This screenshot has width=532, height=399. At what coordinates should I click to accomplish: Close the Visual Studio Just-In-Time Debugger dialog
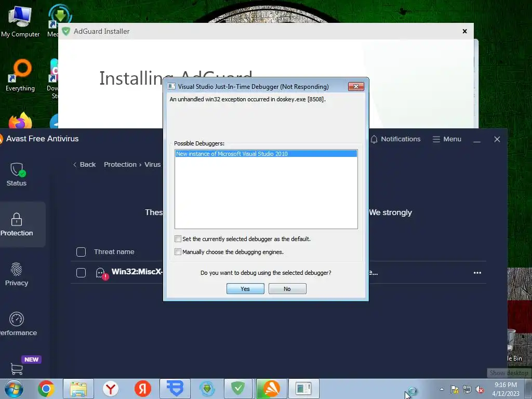point(356,87)
